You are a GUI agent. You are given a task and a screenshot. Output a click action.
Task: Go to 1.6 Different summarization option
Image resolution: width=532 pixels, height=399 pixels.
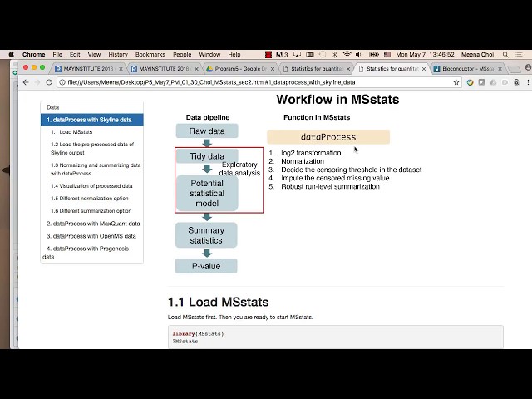coord(91,211)
